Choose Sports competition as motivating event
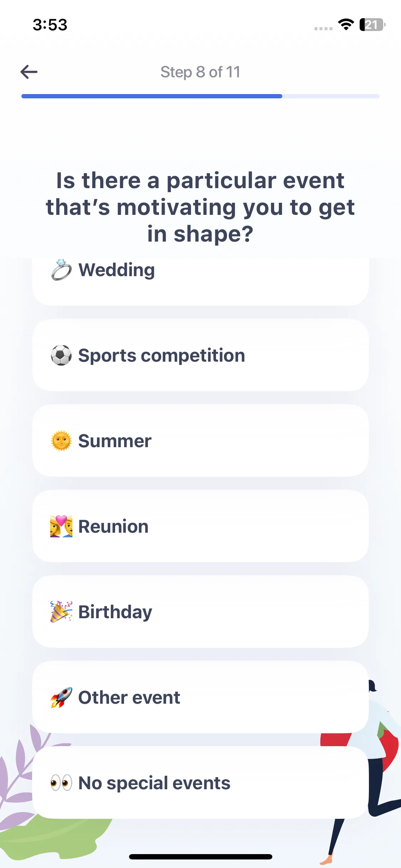The image size is (401, 868). (x=200, y=355)
